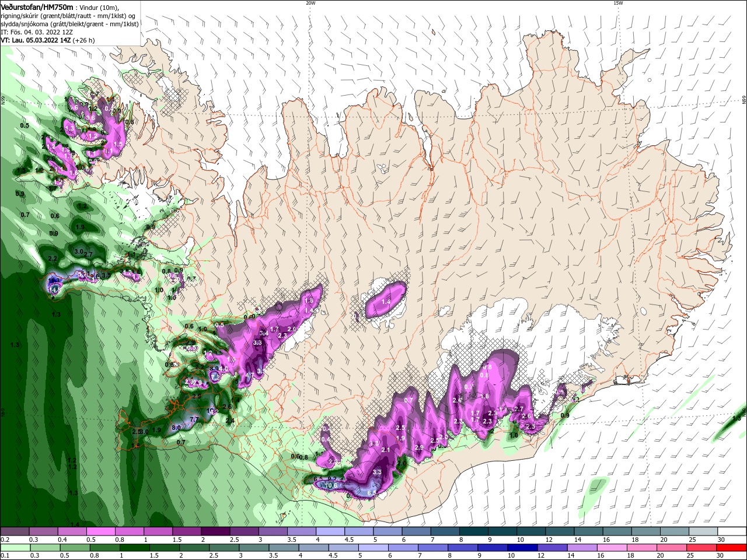
Task: Click the darkest purple swatch at 2 in upper legend row
Action: (x=215, y=531)
